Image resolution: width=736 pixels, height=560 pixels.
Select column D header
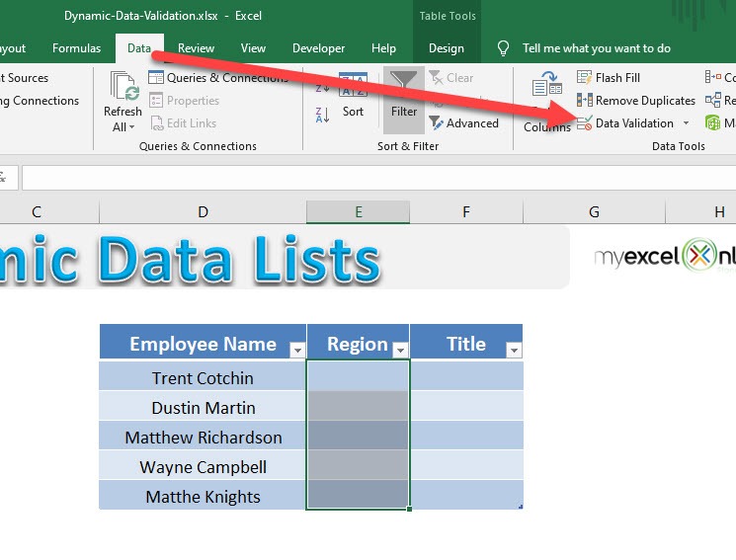coord(203,211)
